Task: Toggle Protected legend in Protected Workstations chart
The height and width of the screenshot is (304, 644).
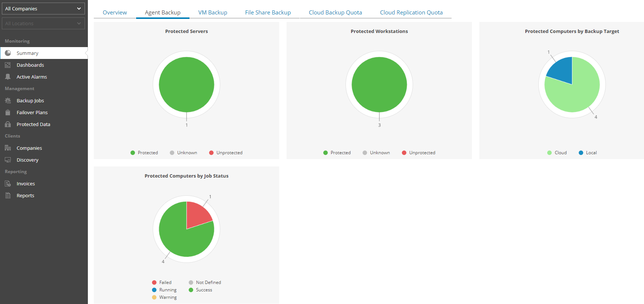Action: (337, 153)
